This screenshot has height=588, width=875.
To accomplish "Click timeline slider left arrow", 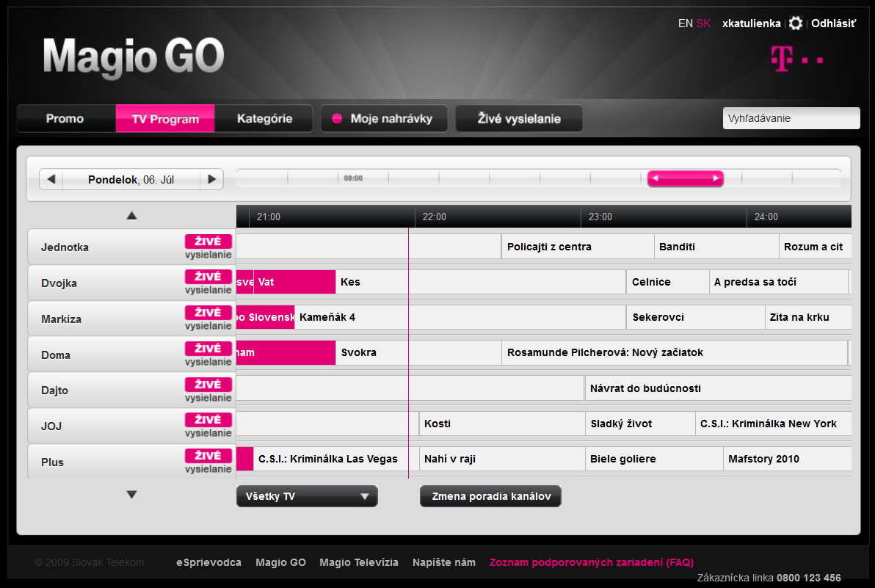I will coord(656,178).
